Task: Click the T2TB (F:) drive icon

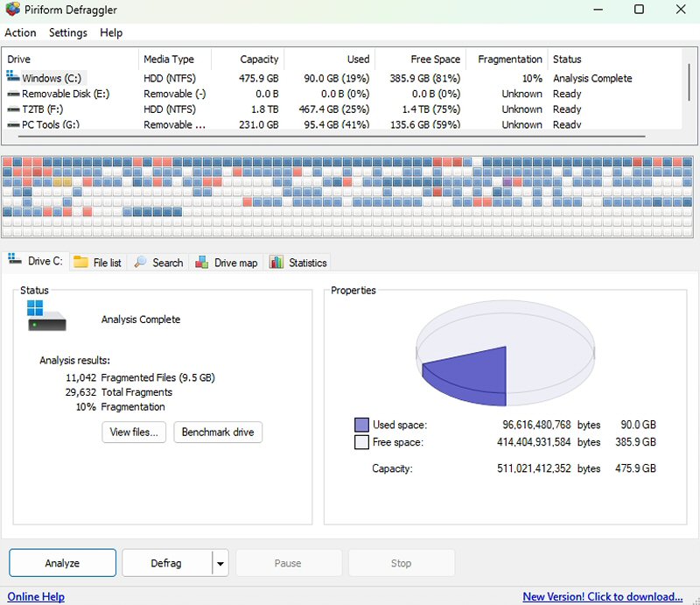Action: 13,109
